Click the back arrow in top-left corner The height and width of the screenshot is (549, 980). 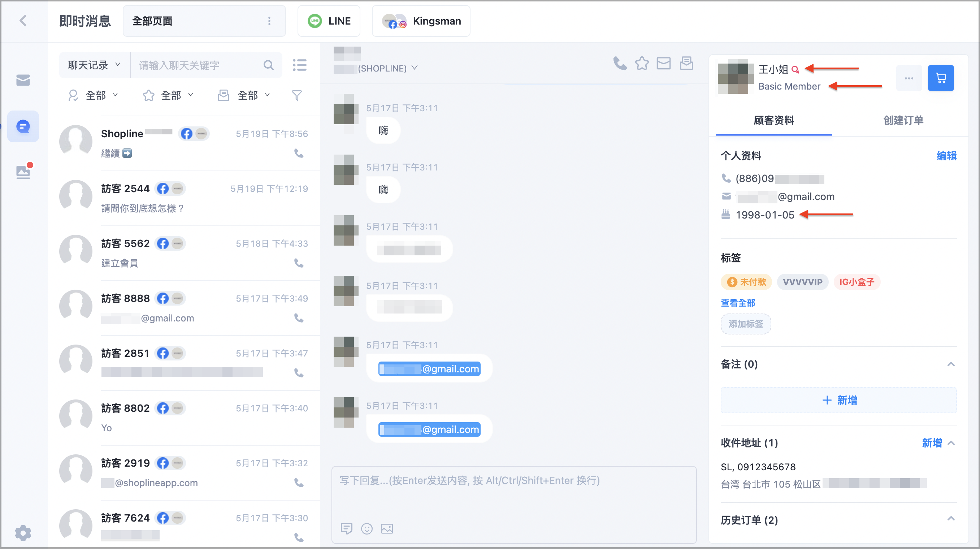pyautogui.click(x=23, y=21)
